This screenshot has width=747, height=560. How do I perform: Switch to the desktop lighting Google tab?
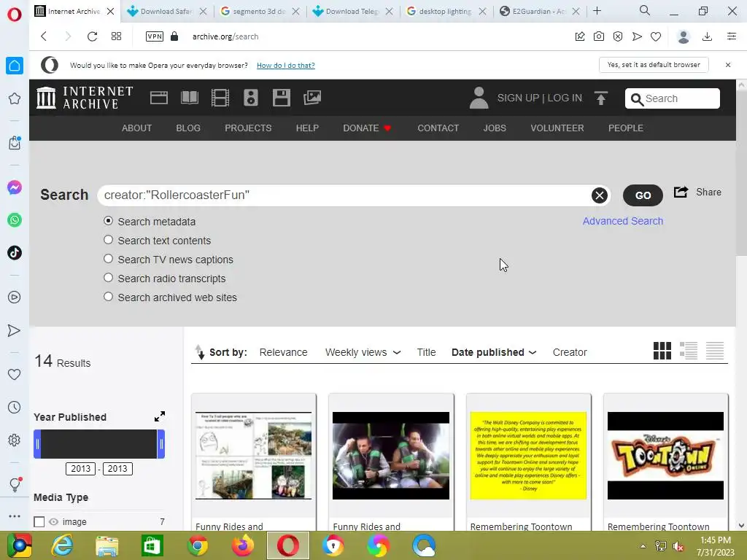pos(445,11)
